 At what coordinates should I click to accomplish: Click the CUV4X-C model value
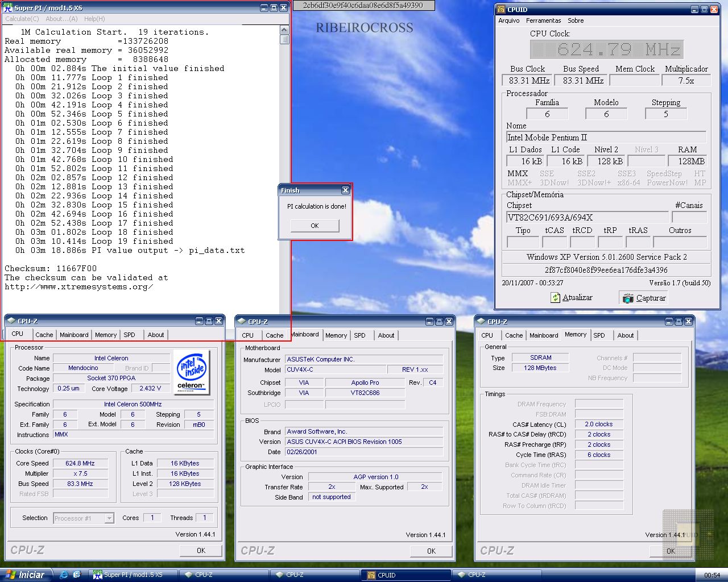pyautogui.click(x=336, y=369)
